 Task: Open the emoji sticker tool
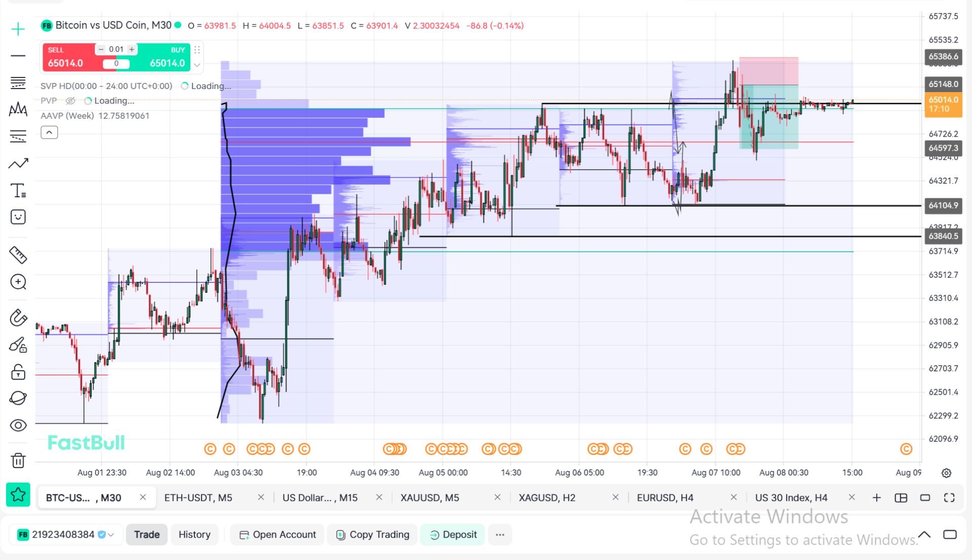(x=18, y=218)
